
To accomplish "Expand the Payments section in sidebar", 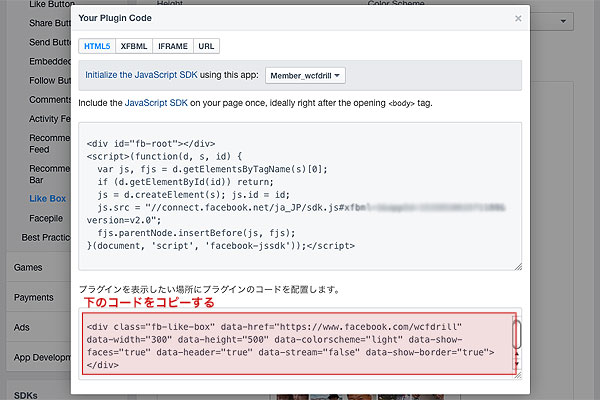I will coord(38,297).
